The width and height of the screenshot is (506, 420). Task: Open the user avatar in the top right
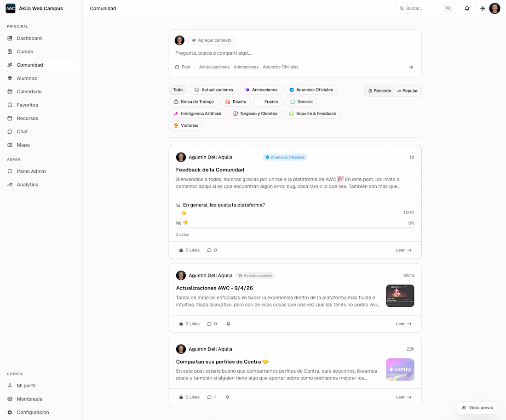494,8
